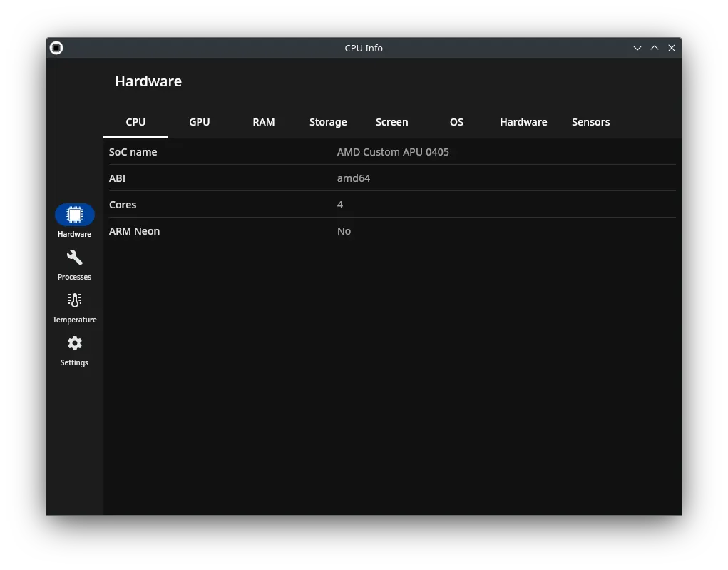Image resolution: width=728 pixels, height=570 pixels.
Task: Switch to the CPU tab
Action: (x=135, y=122)
